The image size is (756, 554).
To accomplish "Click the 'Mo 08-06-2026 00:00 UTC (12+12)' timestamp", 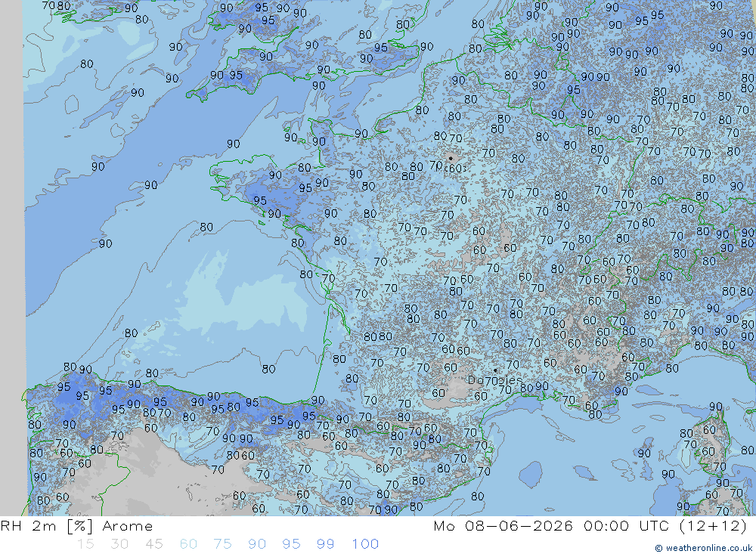I will pyautogui.click(x=590, y=526).
